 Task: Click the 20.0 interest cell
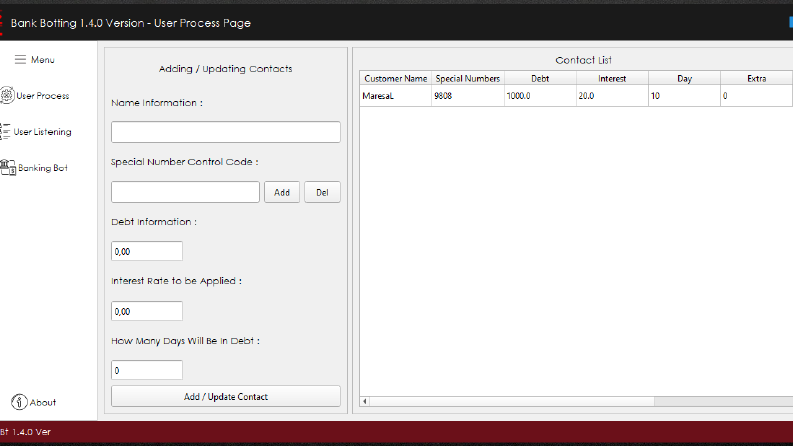(x=612, y=96)
